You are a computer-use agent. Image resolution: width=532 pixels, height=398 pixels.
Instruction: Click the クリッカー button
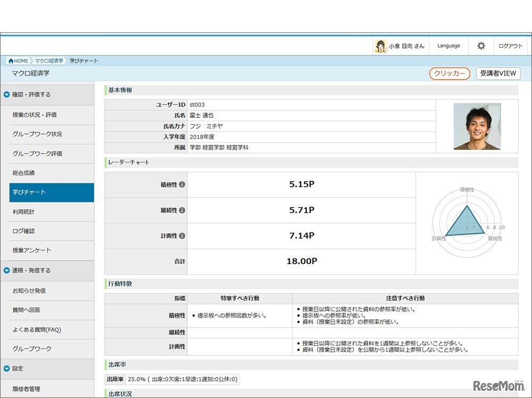tap(449, 74)
